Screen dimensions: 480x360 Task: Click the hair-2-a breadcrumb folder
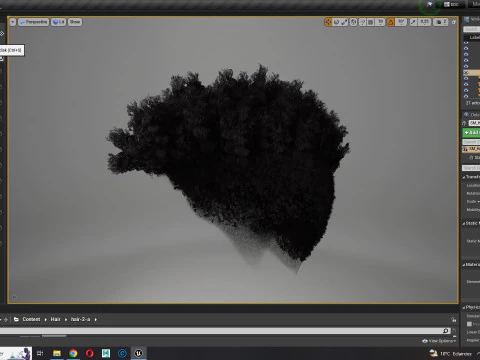tap(80, 319)
